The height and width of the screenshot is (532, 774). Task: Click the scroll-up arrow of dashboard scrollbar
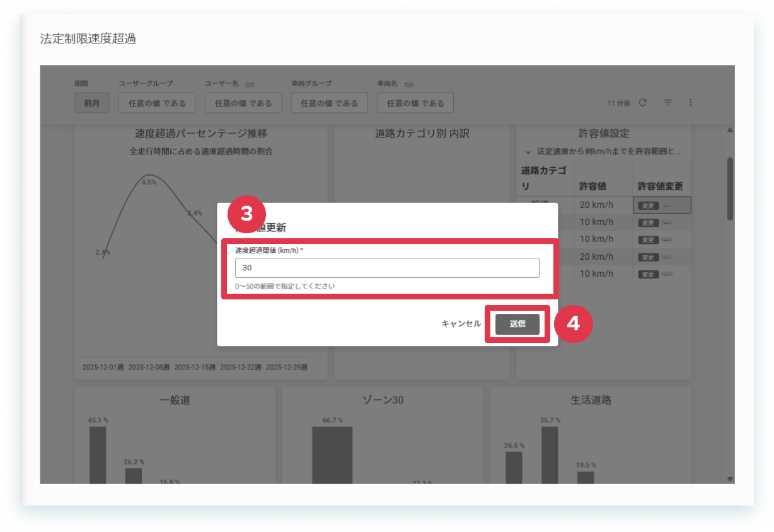pos(730,130)
